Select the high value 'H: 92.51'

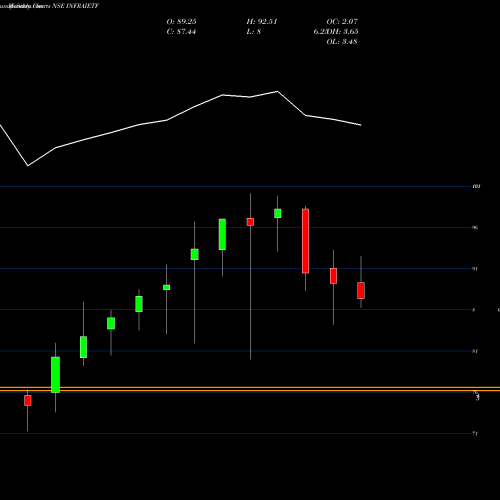pos(262,22)
